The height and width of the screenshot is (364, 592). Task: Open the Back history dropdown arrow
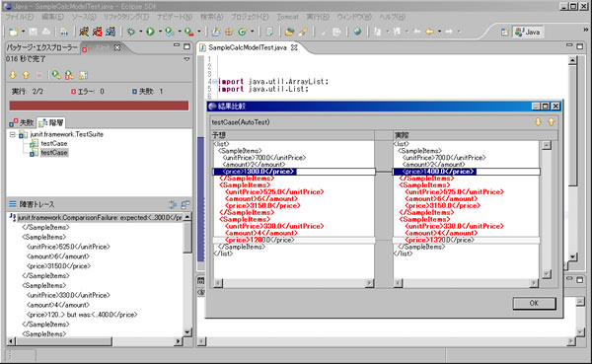pyautogui.click(x=439, y=32)
